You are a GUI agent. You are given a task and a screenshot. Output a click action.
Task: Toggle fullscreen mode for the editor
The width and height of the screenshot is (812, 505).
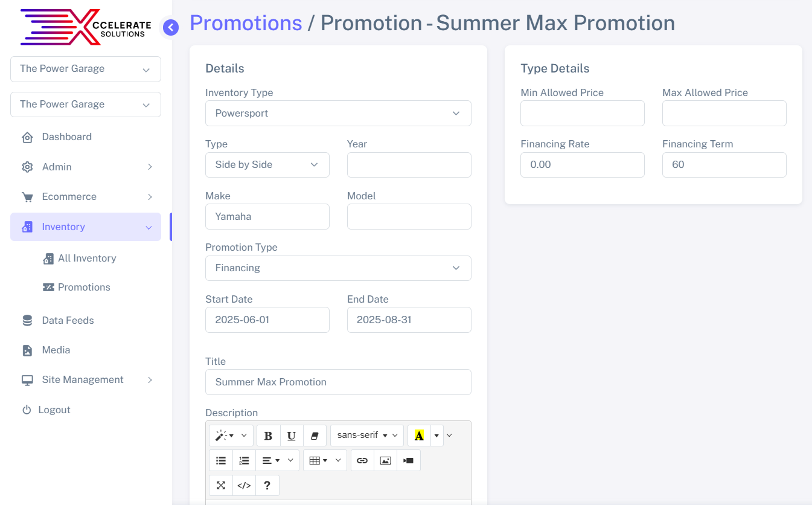(x=221, y=485)
